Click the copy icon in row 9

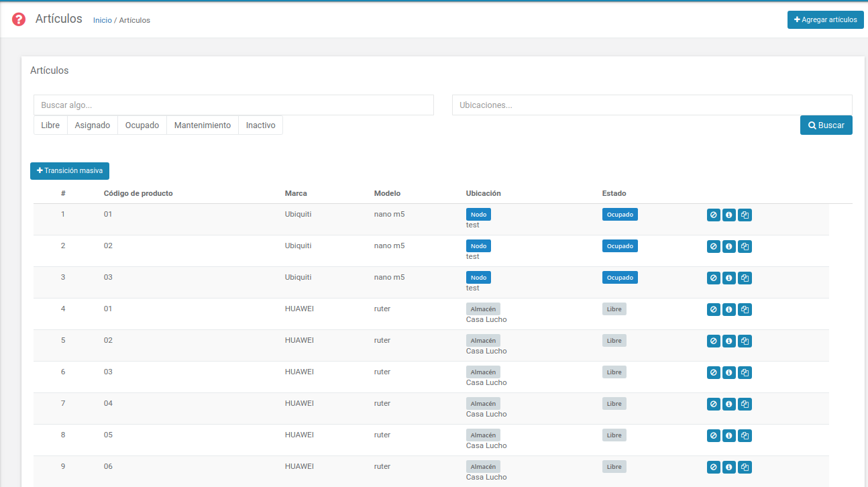tap(745, 468)
